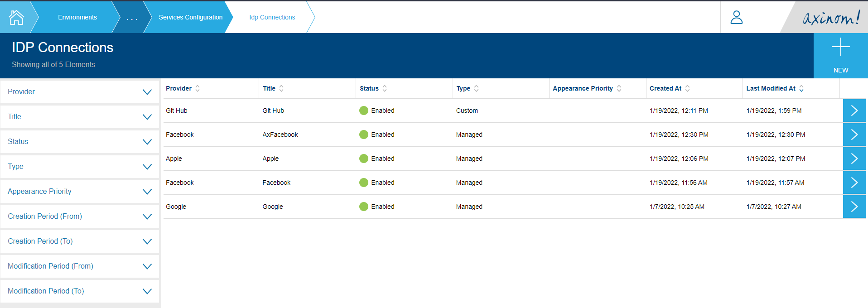868x308 pixels.
Task: Expand Creation Period (From) filter
Action: click(x=80, y=217)
